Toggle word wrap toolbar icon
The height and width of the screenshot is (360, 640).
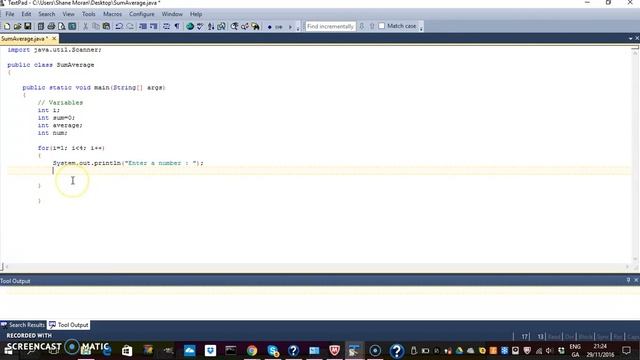(x=166, y=26)
